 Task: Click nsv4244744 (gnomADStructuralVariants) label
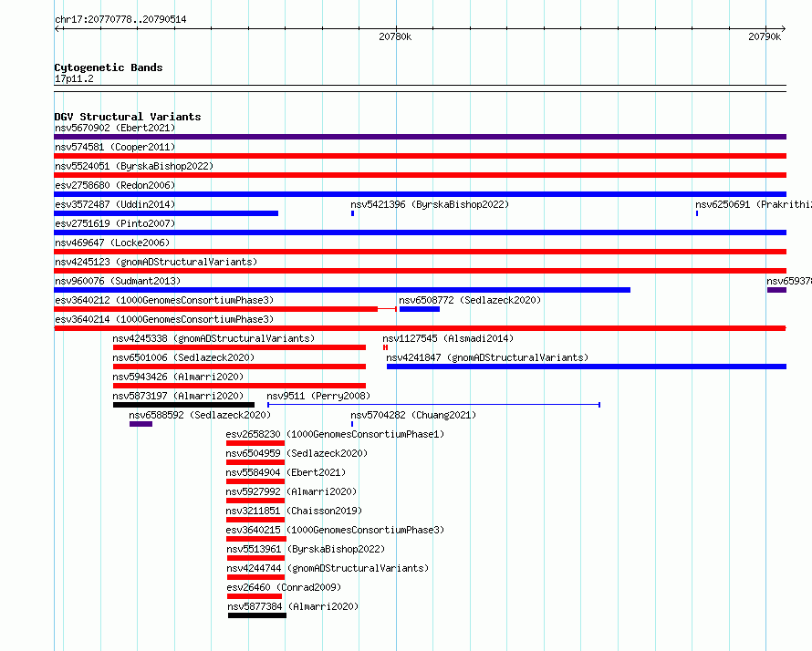coord(328,568)
